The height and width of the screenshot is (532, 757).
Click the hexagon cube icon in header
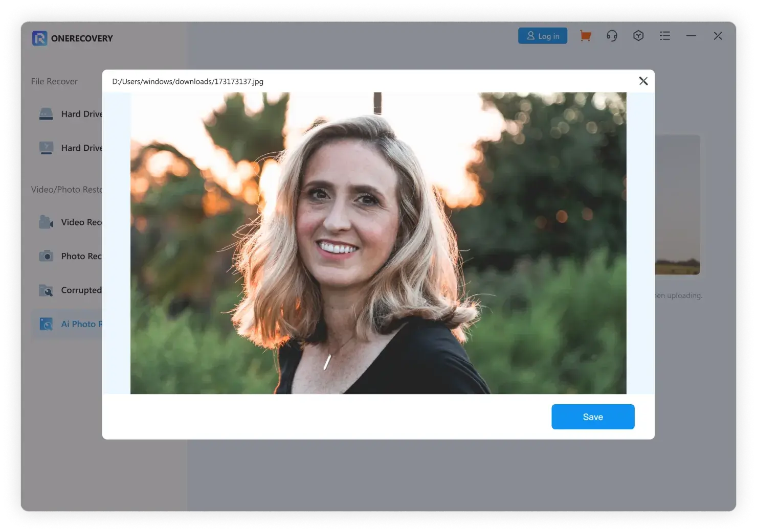coord(638,36)
